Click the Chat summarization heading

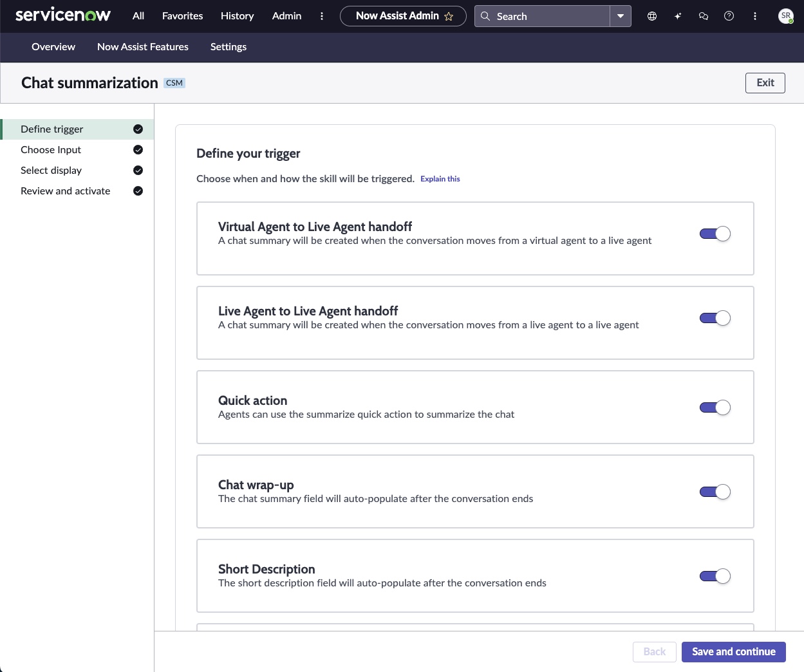89,83
